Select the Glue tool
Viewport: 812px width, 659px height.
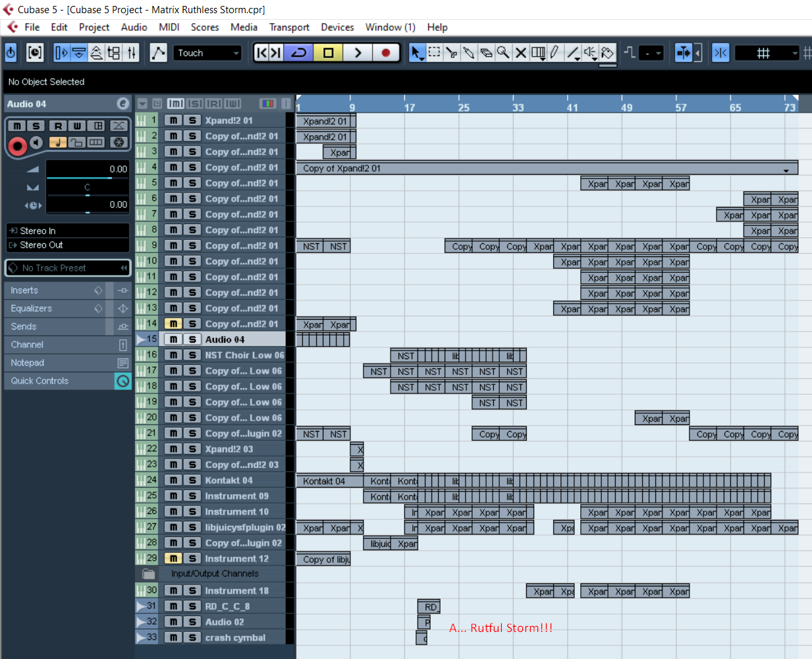[x=468, y=53]
